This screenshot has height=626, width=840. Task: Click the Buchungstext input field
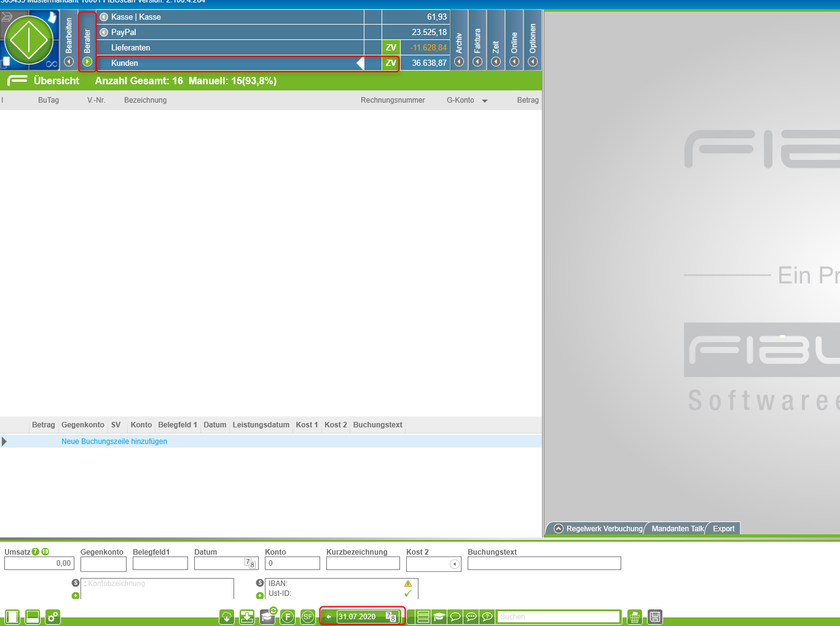[x=544, y=563]
